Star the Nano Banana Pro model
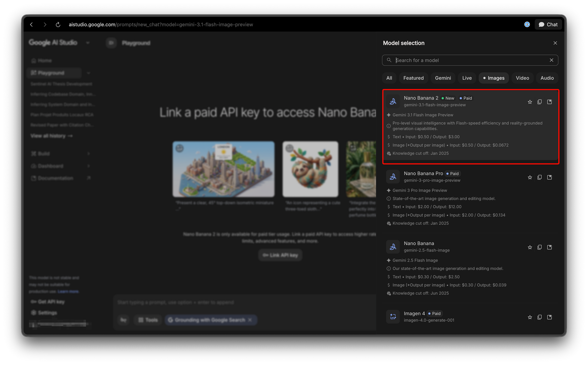 [530, 177]
